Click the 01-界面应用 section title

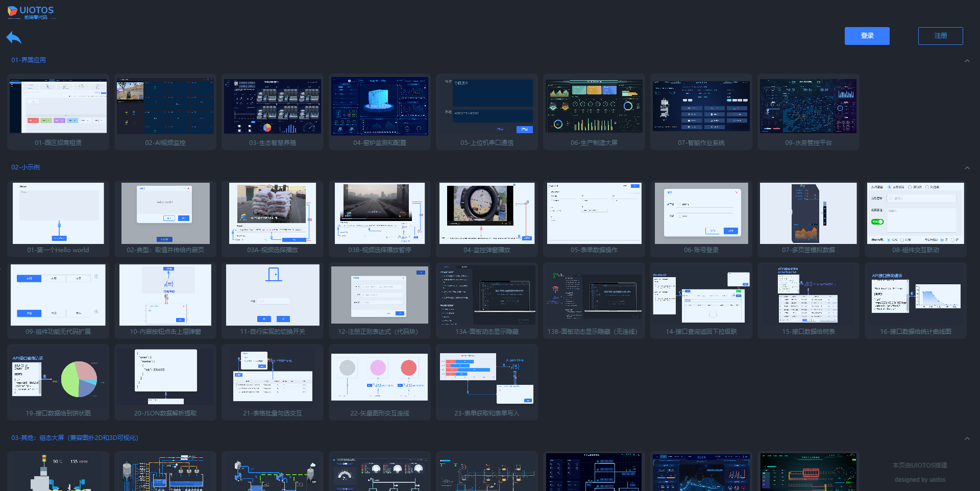[x=29, y=60]
